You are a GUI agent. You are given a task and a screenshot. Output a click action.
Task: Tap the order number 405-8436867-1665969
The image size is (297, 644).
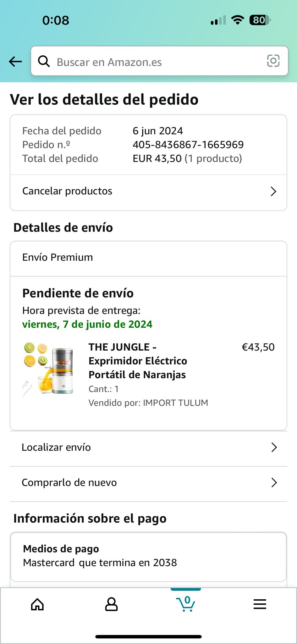[188, 145]
